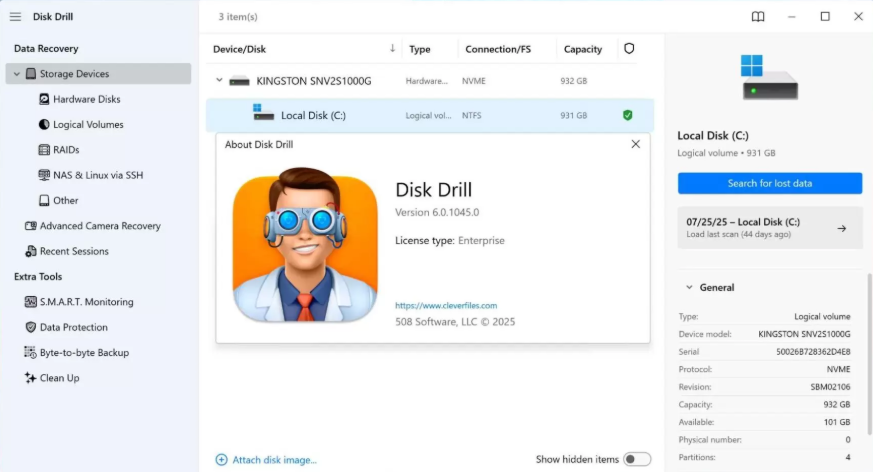Click Attach disk image link
This screenshot has height=472, width=873.
[274, 460]
